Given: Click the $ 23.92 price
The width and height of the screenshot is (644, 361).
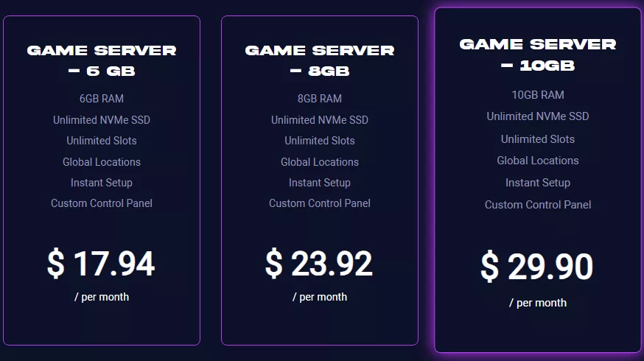Looking at the screenshot, I should point(319,264).
